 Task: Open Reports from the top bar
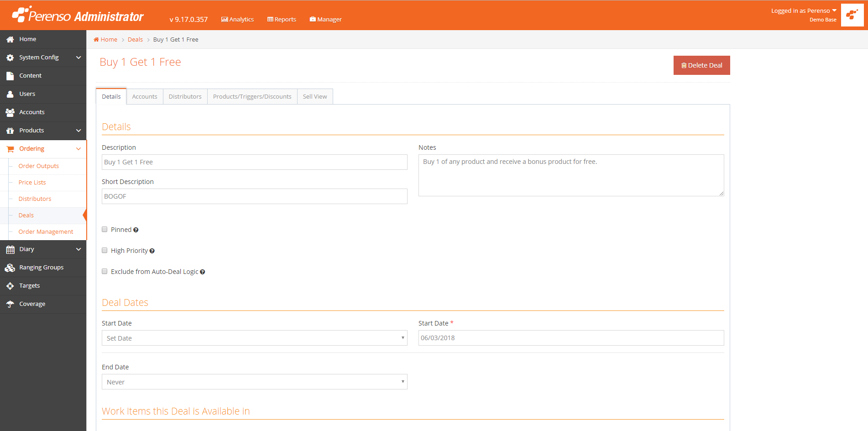282,19
